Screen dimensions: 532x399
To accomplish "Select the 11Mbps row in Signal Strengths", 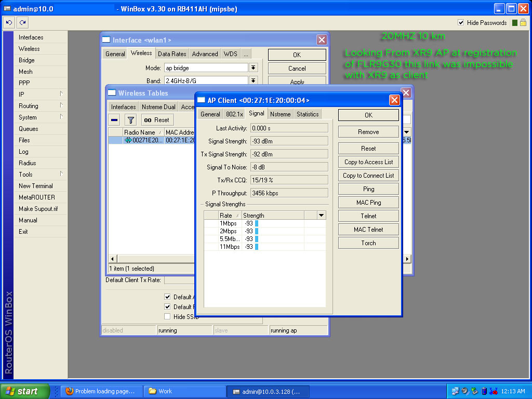I will pyautogui.click(x=264, y=247).
